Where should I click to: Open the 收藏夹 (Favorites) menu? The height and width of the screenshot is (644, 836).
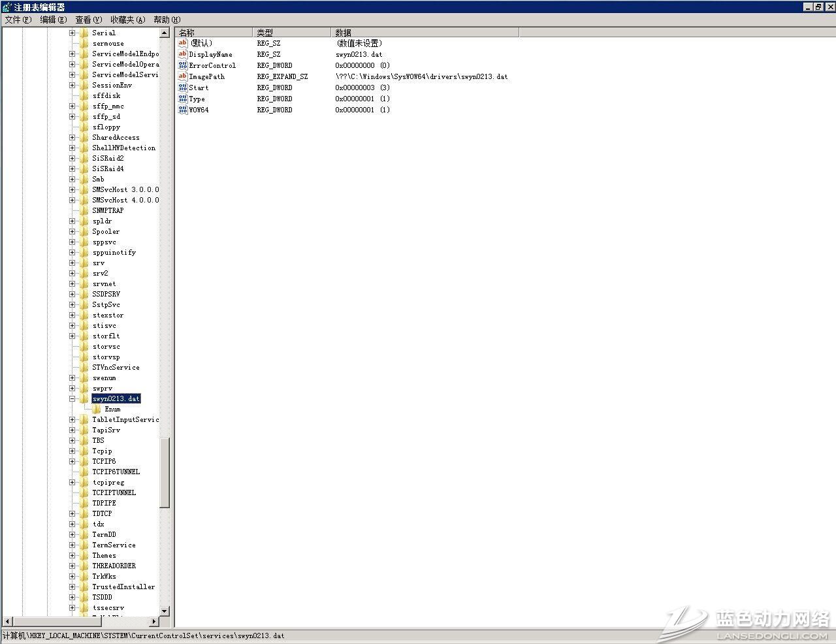point(127,20)
